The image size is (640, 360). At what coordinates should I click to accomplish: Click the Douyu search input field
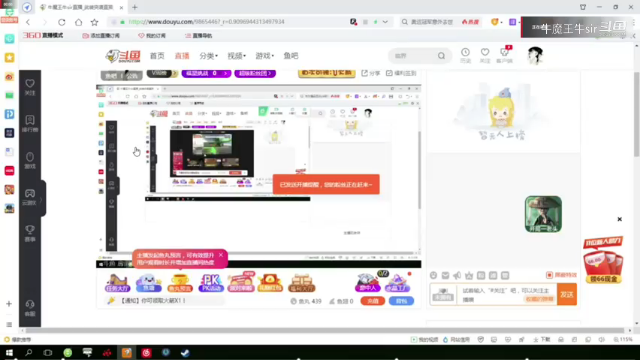tap(412, 56)
